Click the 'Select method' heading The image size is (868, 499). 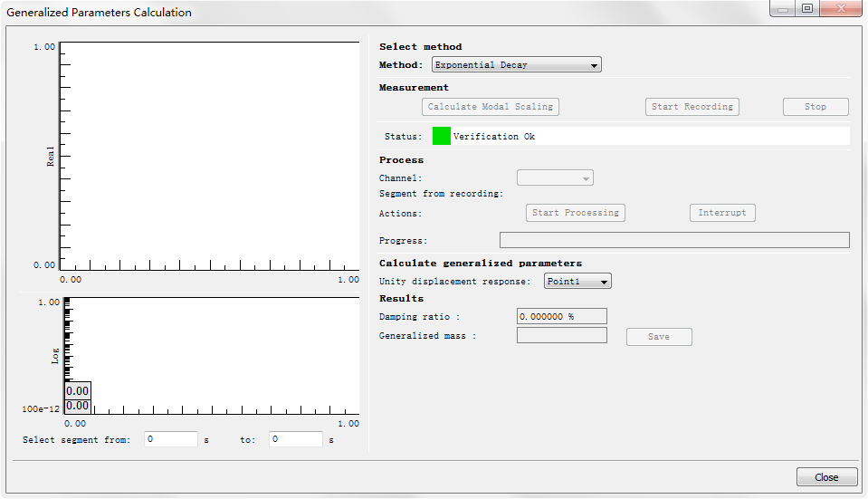420,46
